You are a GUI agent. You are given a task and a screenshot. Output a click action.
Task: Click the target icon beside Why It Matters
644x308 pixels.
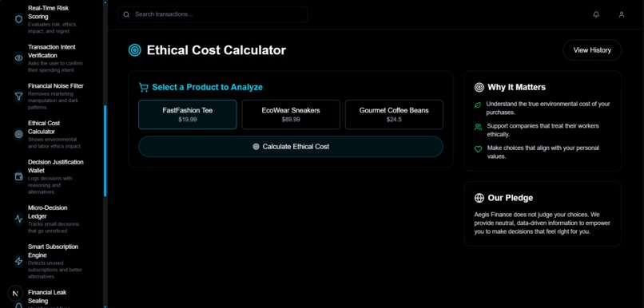(479, 87)
